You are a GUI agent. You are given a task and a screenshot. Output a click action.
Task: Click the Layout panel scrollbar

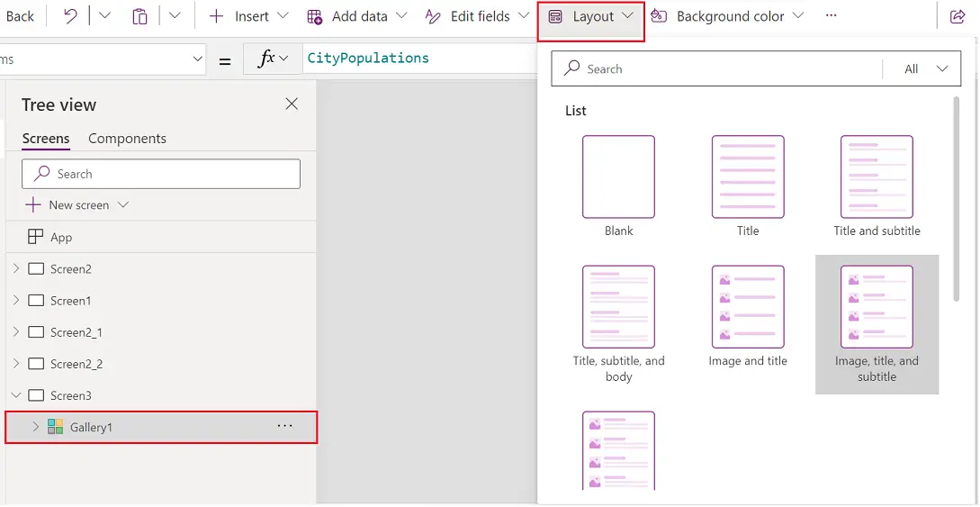click(x=956, y=199)
